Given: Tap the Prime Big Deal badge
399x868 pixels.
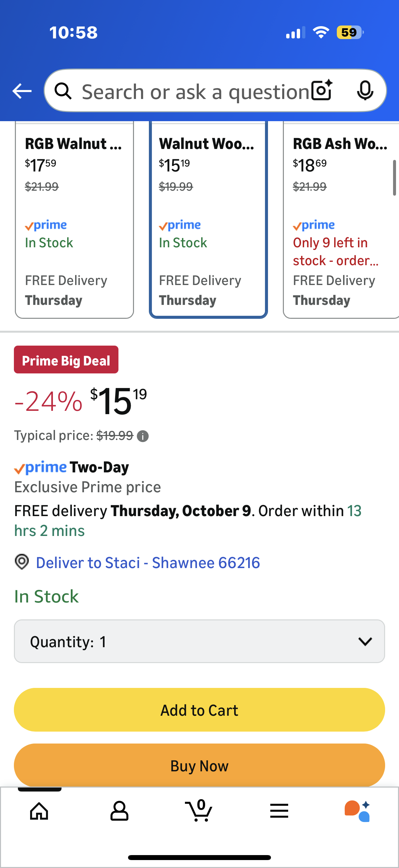Looking at the screenshot, I should 66,360.
